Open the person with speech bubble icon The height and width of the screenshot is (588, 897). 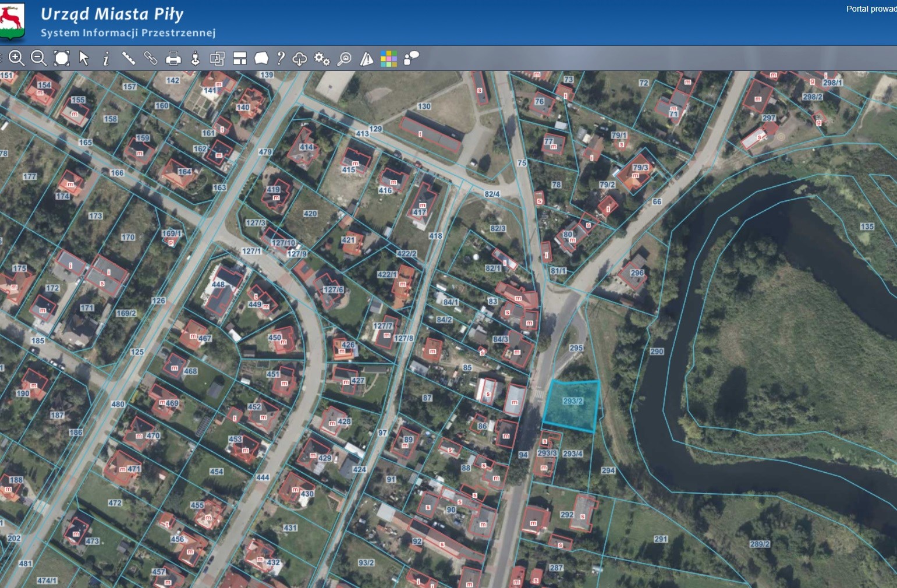tap(411, 58)
